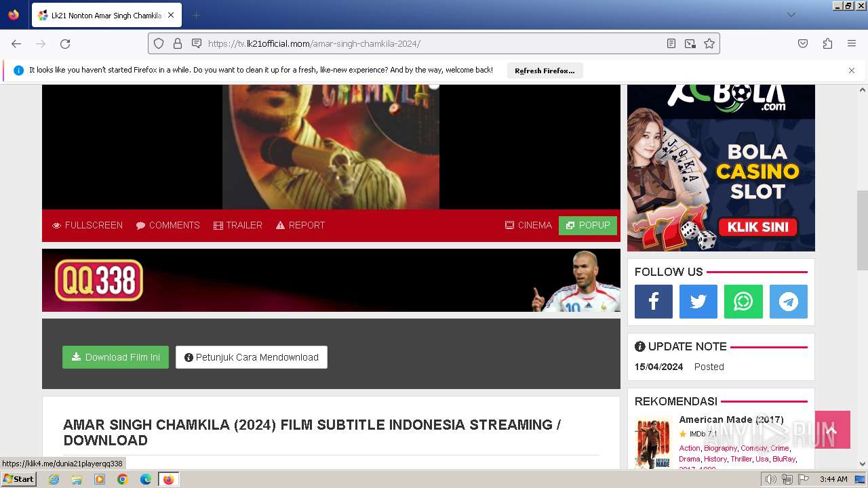Open a new tab with plus

(196, 15)
